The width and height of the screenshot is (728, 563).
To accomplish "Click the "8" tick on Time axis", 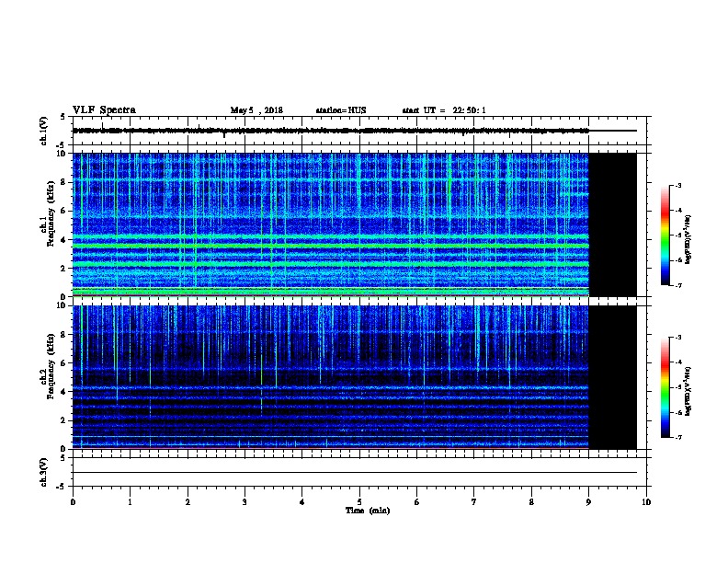I will point(531,501).
